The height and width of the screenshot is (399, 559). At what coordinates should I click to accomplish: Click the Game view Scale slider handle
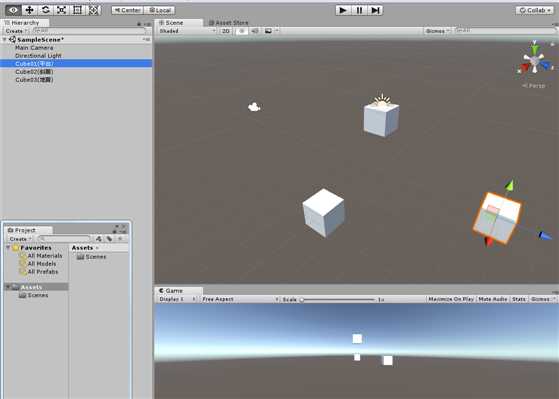[302, 300]
